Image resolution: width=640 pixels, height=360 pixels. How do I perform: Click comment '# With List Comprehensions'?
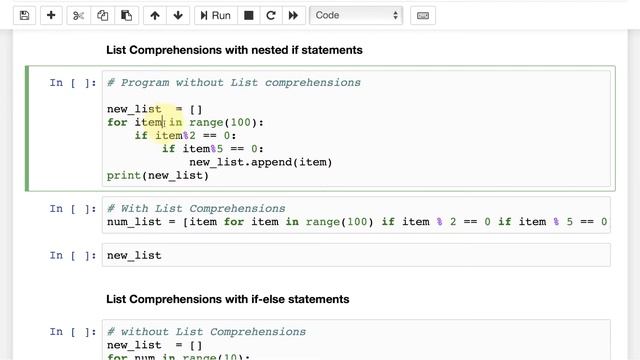(x=196, y=209)
